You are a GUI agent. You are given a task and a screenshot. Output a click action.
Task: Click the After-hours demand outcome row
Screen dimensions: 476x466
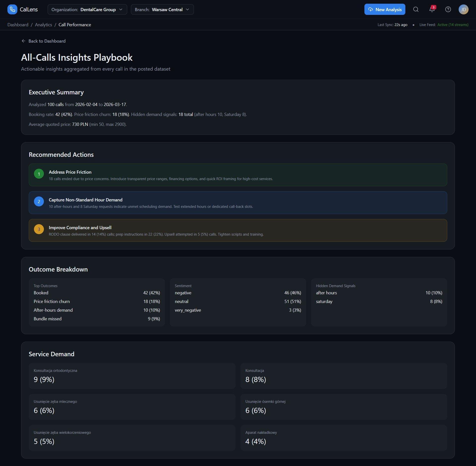pos(97,310)
